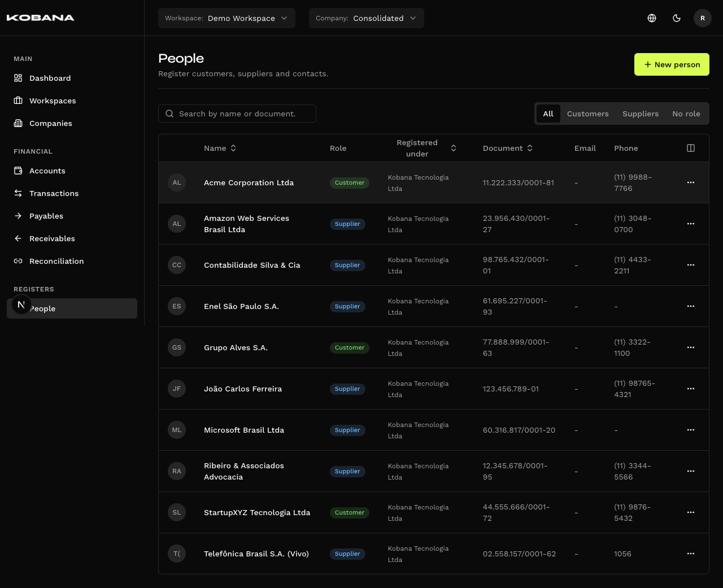
Task: Open Payables in sidebar
Action: coord(72,216)
